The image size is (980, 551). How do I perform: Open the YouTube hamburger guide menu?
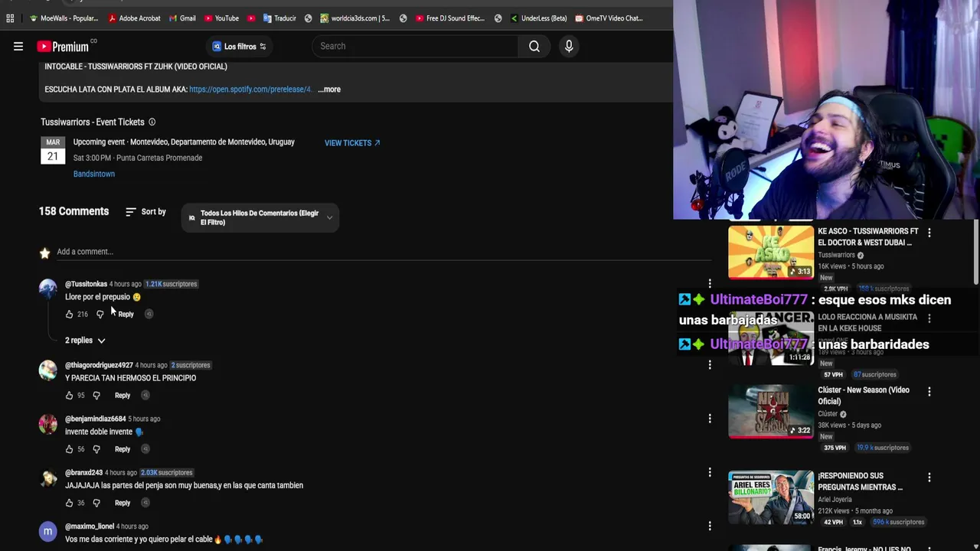tap(18, 47)
